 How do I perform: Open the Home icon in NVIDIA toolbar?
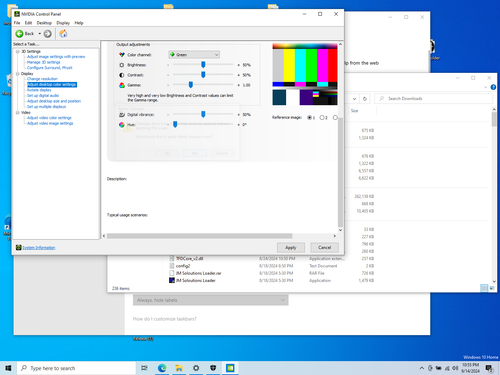click(x=63, y=34)
